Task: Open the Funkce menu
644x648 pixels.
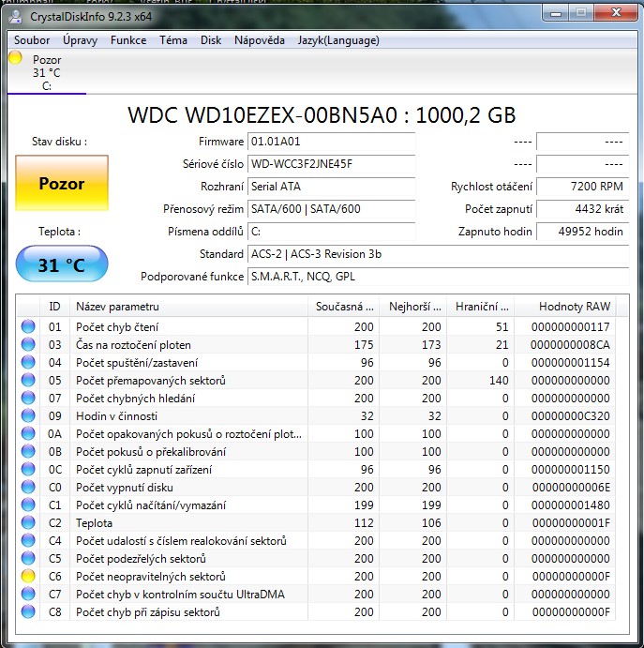Action: coord(128,40)
